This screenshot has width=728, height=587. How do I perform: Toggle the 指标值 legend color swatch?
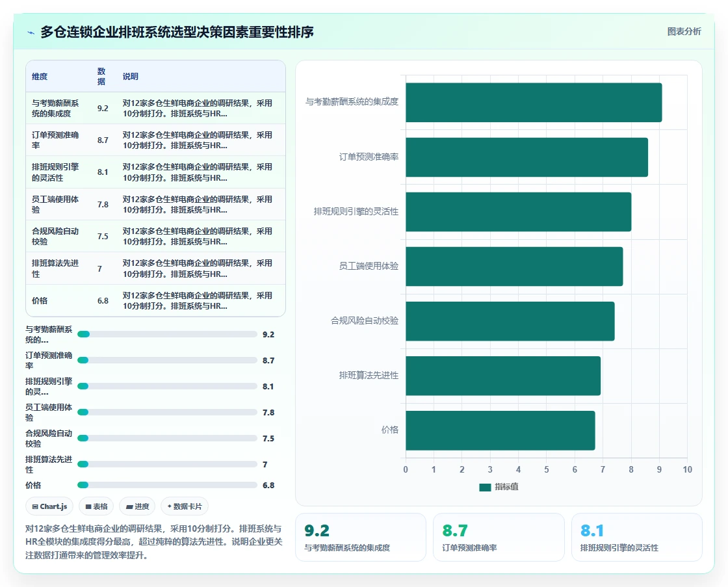tap(485, 487)
